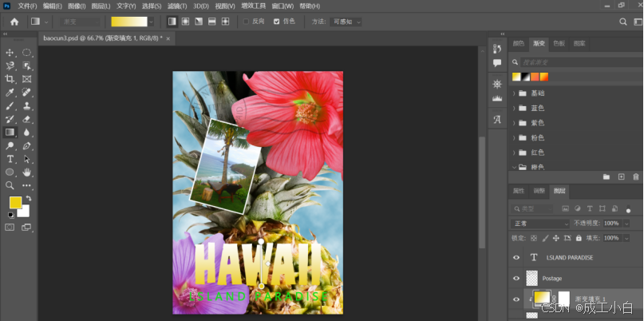Select the Elliptical Marquee tool
Viewport: 644px width, 321px height.
26,53
